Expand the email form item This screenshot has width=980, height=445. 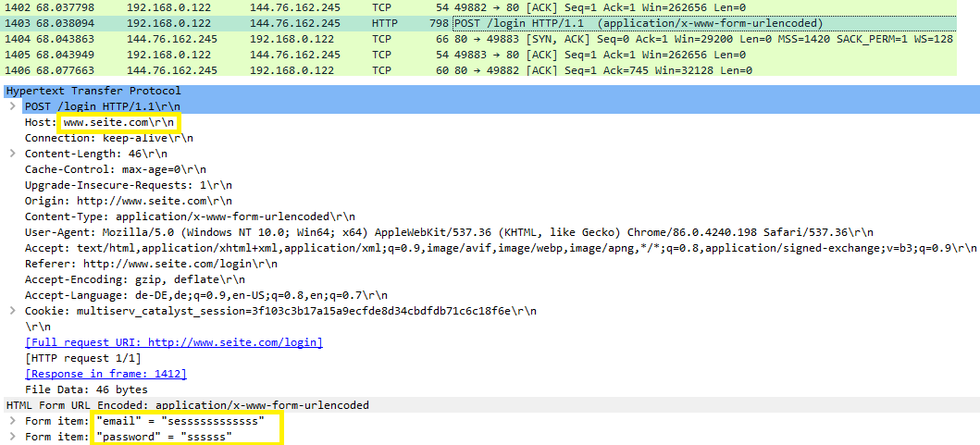13,421
